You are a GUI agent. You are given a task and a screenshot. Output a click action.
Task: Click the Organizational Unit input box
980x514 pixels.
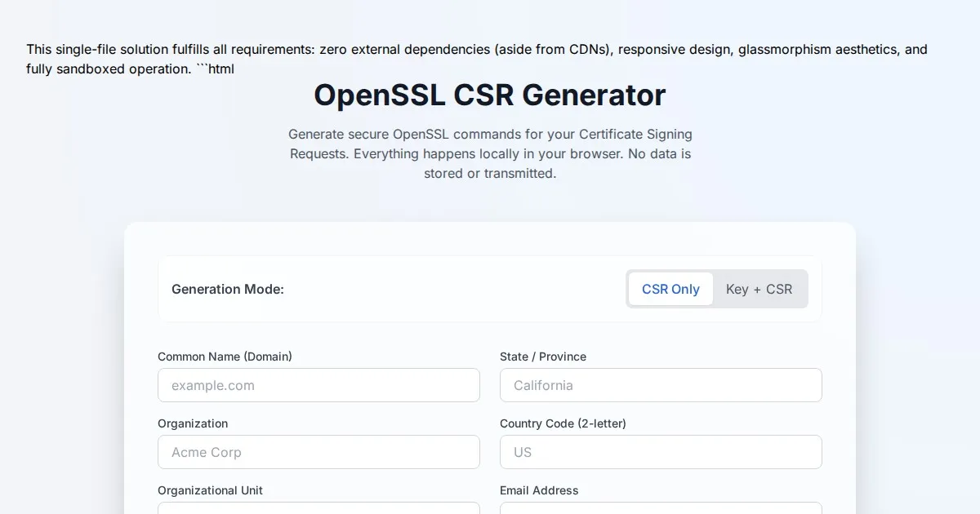pyautogui.click(x=318, y=508)
